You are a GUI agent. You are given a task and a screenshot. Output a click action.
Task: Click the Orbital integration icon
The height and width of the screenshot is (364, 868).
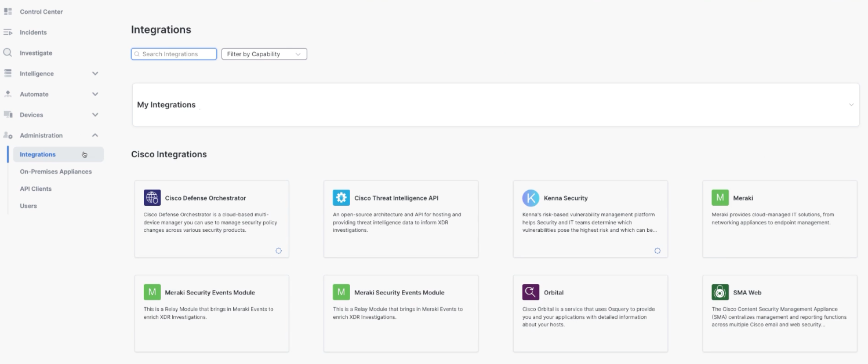pyautogui.click(x=531, y=292)
